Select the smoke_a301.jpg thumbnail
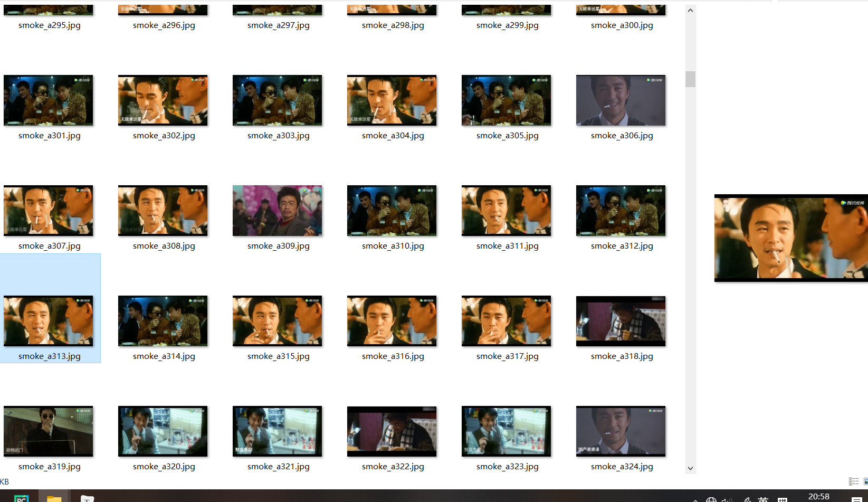 [49, 100]
